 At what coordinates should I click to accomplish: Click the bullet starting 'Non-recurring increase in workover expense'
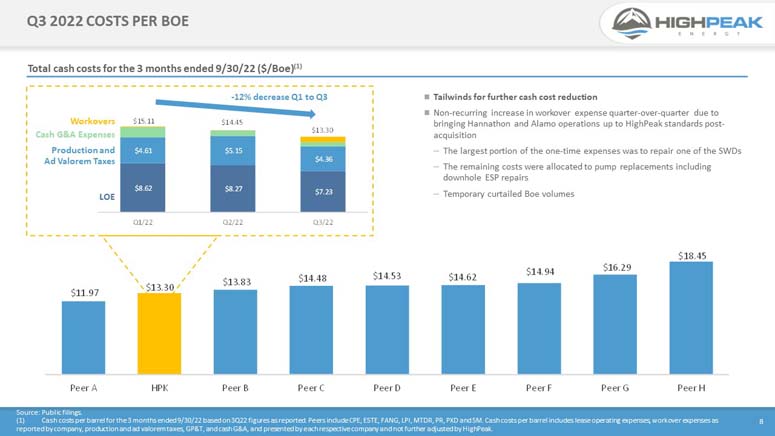[x=579, y=124]
